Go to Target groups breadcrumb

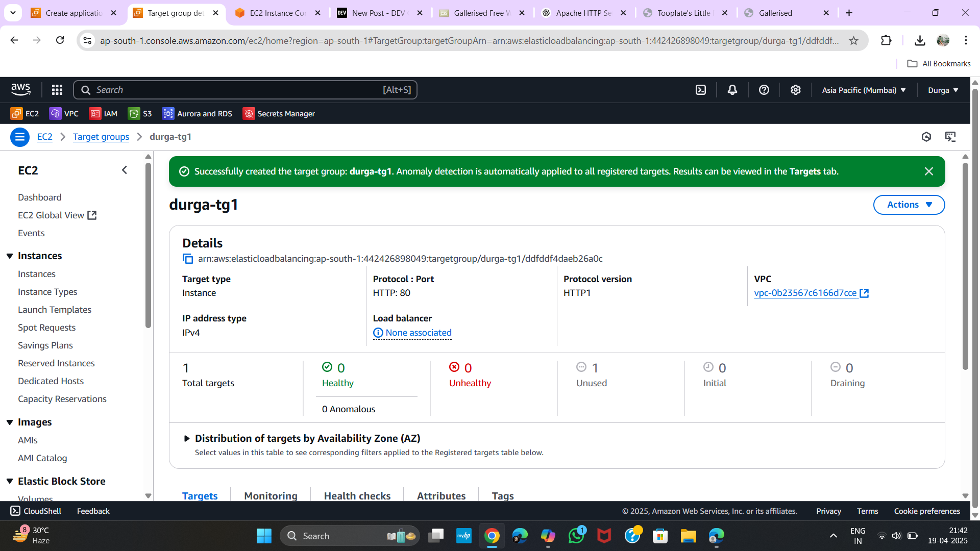(x=101, y=137)
